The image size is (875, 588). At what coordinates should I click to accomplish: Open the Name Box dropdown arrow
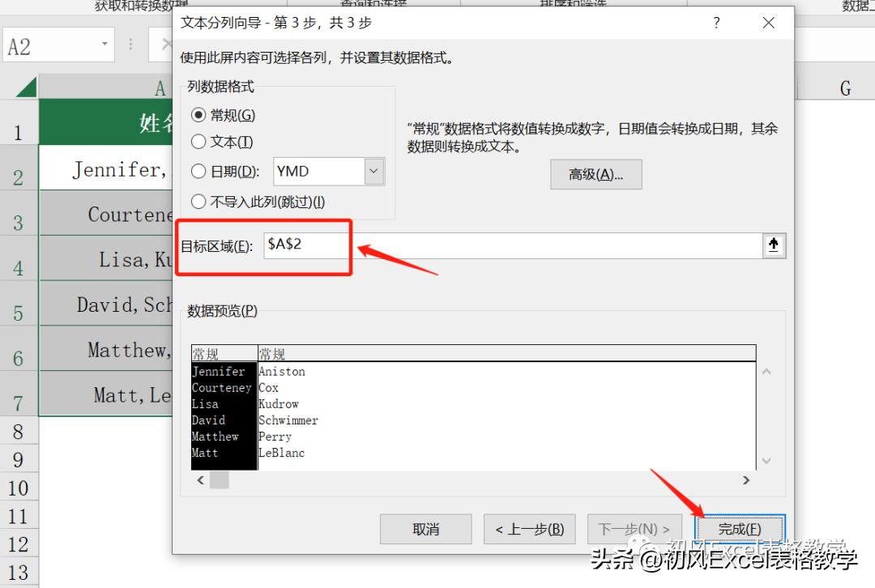(105, 44)
